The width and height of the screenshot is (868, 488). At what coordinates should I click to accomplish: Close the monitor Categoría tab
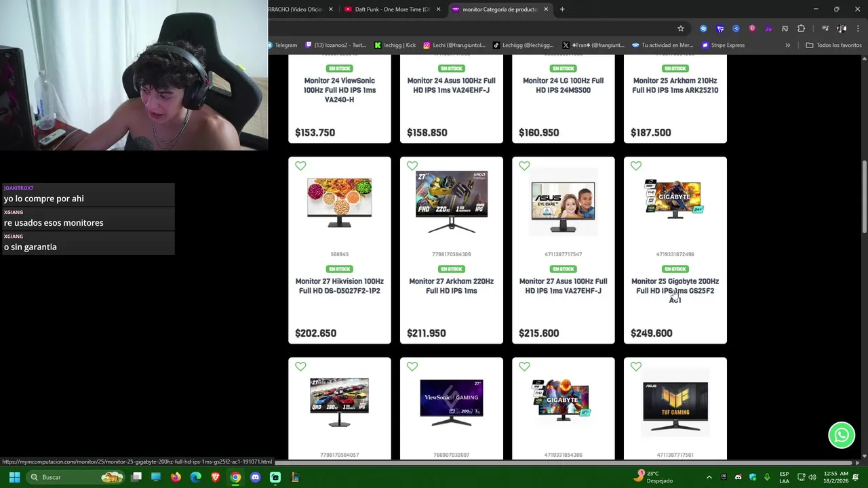(546, 9)
